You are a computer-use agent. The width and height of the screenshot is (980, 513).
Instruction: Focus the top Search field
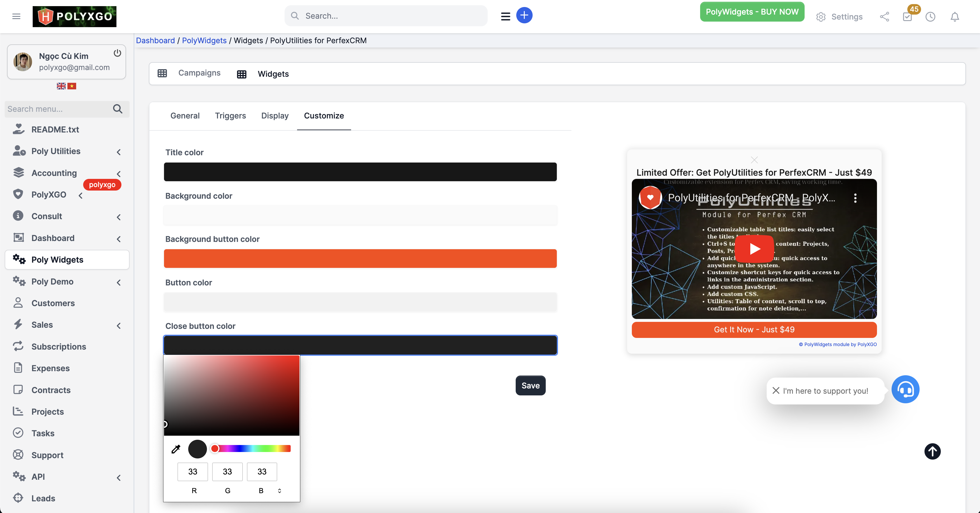386,16
